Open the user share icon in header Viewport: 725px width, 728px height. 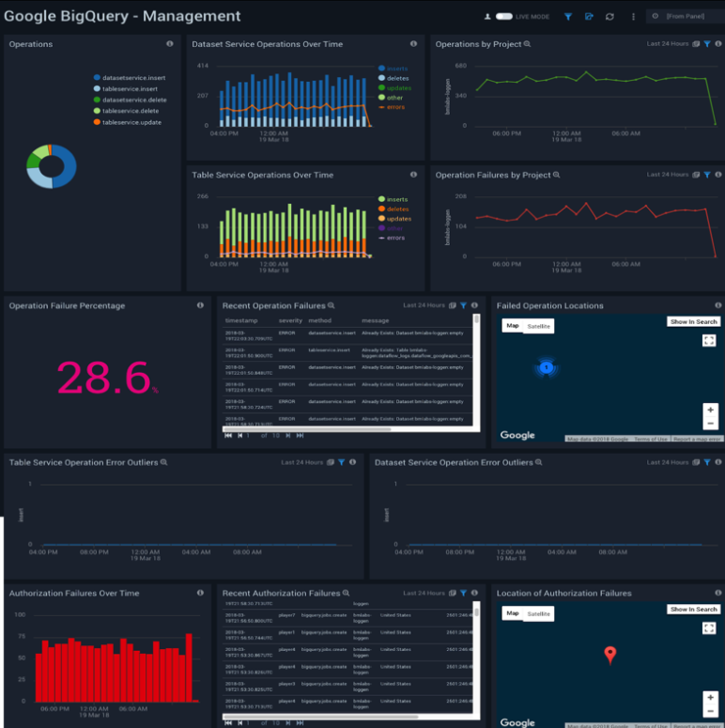487,16
